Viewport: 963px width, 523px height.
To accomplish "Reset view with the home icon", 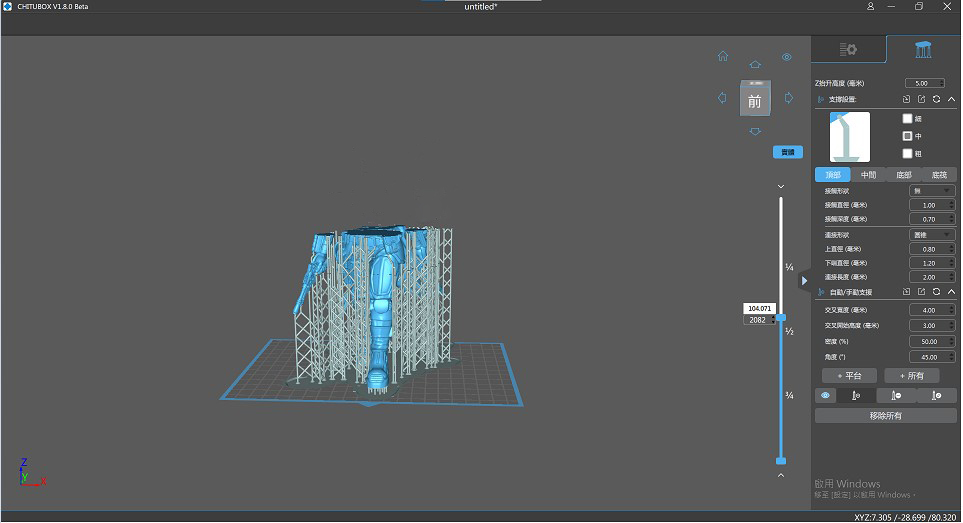I will pyautogui.click(x=723, y=57).
